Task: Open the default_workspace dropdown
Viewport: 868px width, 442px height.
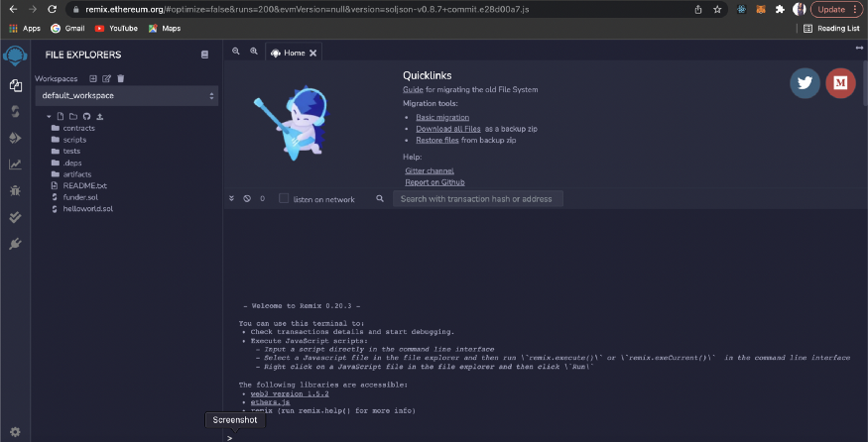Action: [127, 96]
